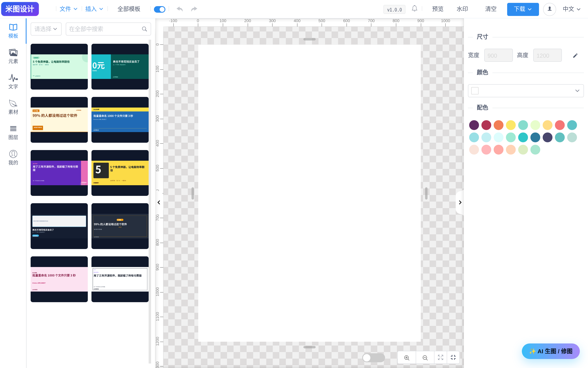The image size is (588, 368).
Task: Zoom out of the canvas
Action: pos(425,357)
